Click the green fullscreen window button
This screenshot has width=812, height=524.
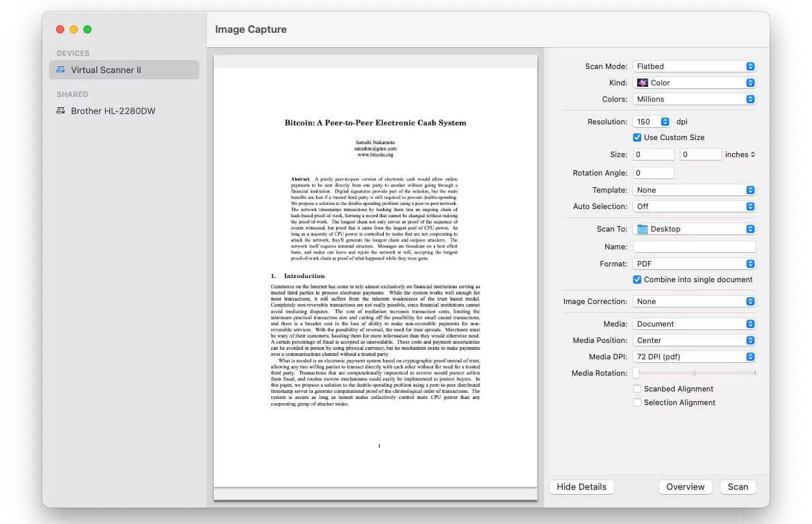point(87,29)
